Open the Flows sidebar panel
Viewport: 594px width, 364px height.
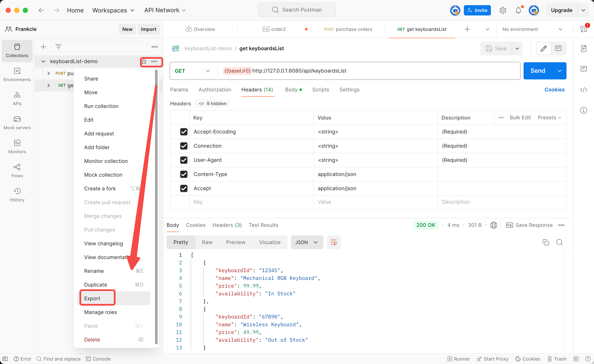click(17, 171)
